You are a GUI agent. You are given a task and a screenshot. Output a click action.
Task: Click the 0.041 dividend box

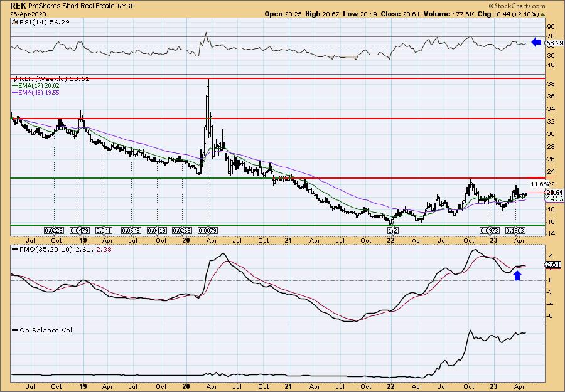[x=104, y=230]
